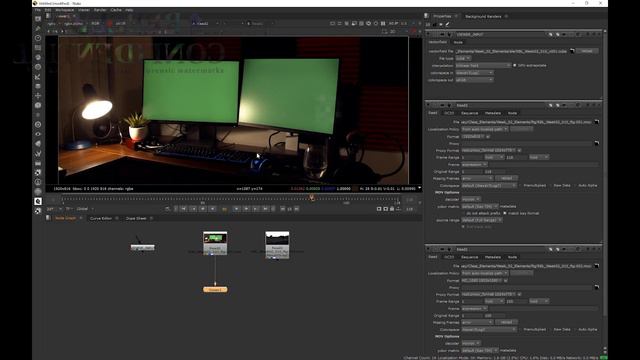Open the interpolation dropdown
Viewport: 640px width, 360px height.
(483, 65)
